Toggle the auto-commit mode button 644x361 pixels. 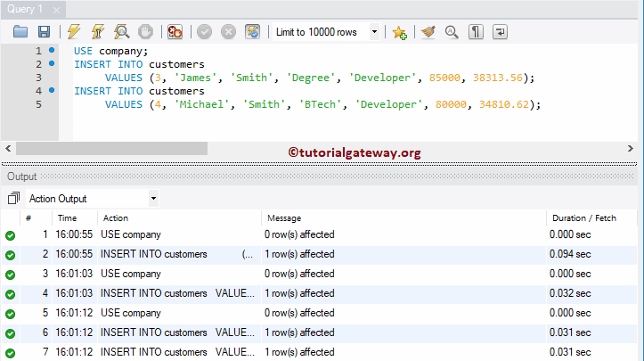click(x=252, y=32)
